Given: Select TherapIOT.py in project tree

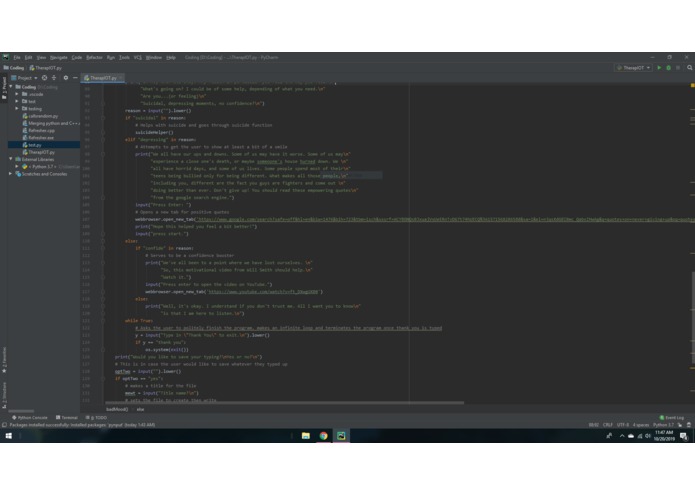Looking at the screenshot, I should click(x=39, y=152).
